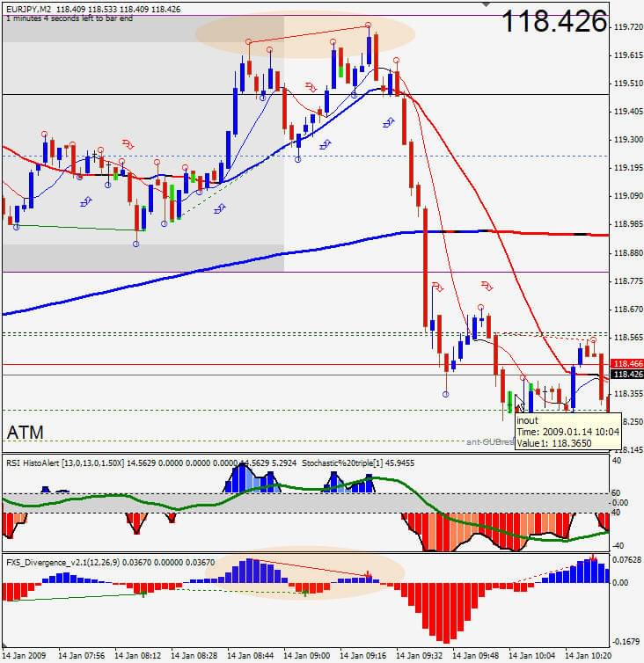
Task: Click the 119.195 price axis label
Action: [x=628, y=168]
